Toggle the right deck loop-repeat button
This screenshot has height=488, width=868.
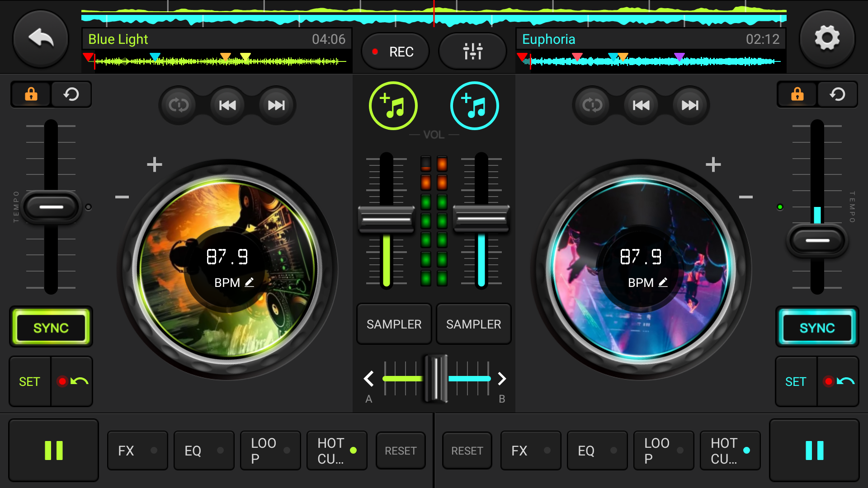pos(592,105)
